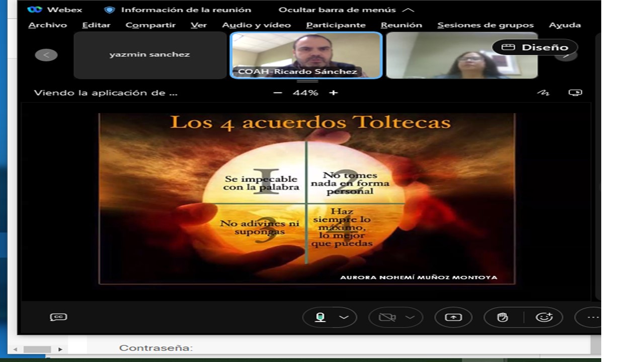Open the Sesiones de grupos menu
Image resolution: width=644 pixels, height=362 pixels.
(x=485, y=25)
